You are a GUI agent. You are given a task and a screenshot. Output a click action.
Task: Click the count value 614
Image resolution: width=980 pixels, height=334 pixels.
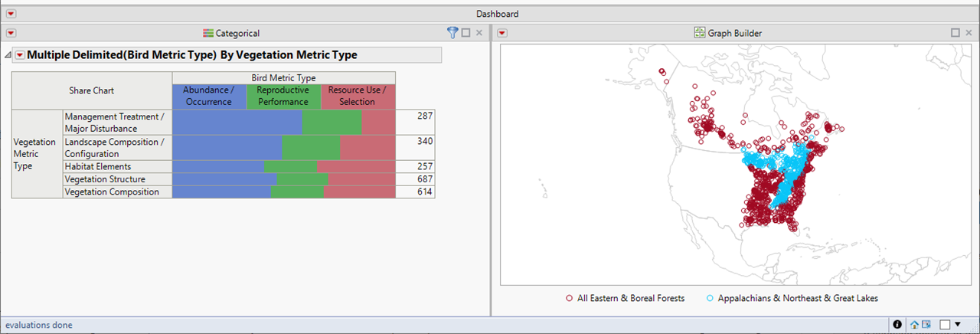coord(425,192)
